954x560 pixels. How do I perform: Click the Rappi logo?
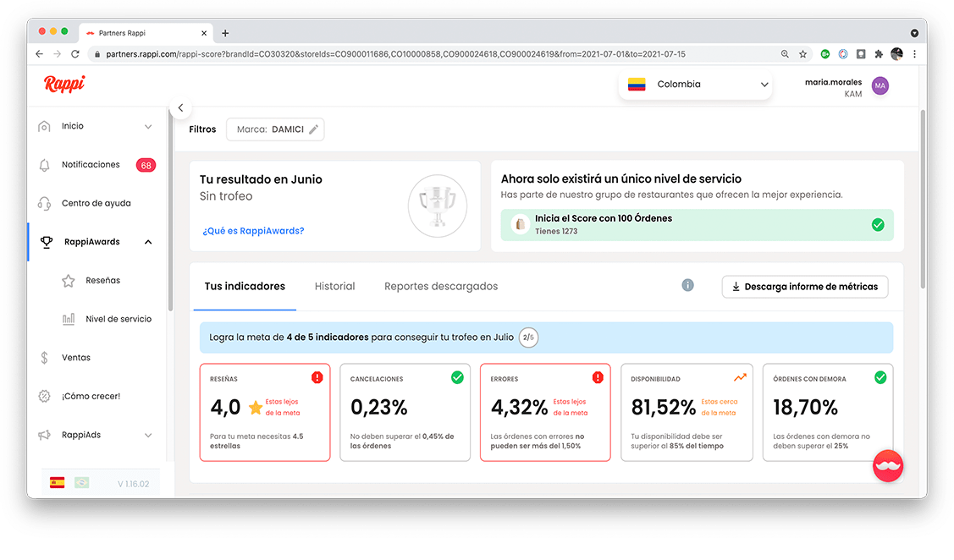64,84
